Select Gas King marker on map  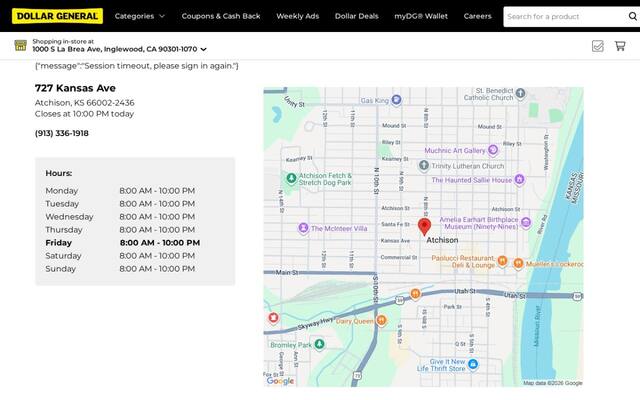(396, 100)
